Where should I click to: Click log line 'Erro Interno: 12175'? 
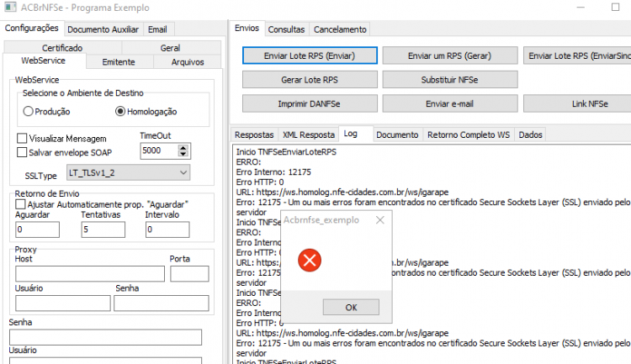click(x=273, y=172)
